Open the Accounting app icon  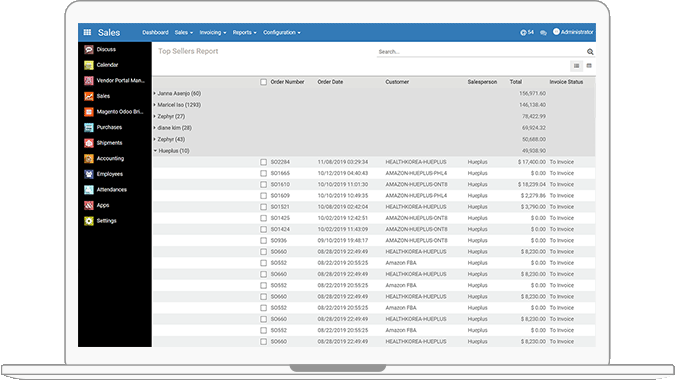[89, 159]
